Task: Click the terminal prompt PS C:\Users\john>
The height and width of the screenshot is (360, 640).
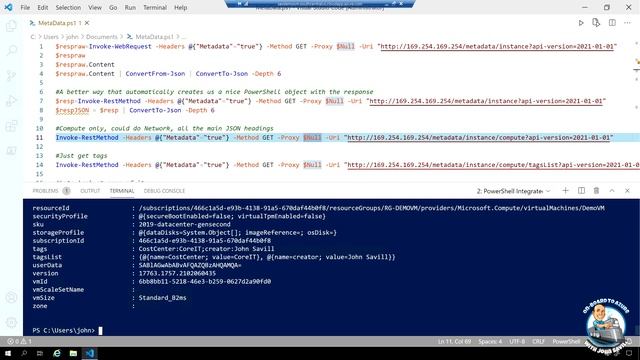Action: point(64,331)
